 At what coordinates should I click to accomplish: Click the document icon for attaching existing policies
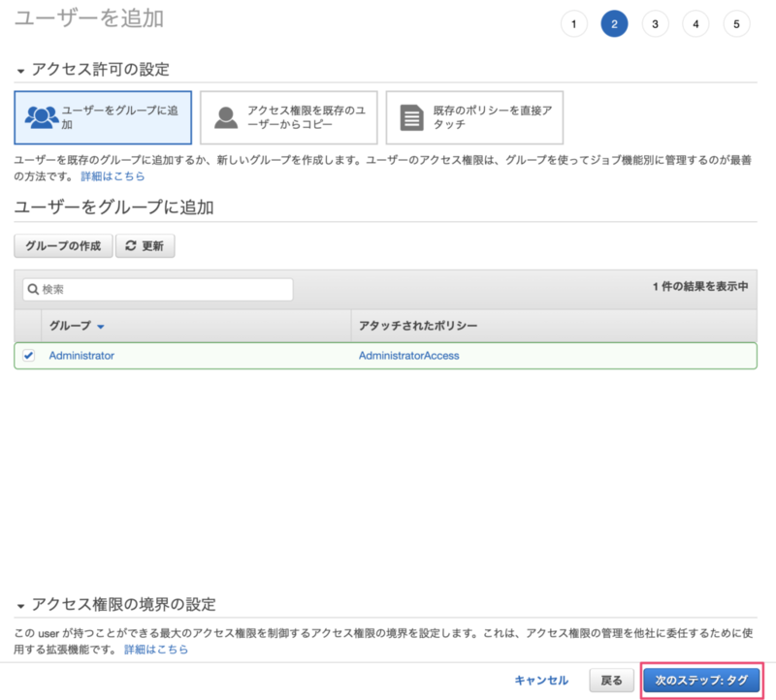(411, 117)
